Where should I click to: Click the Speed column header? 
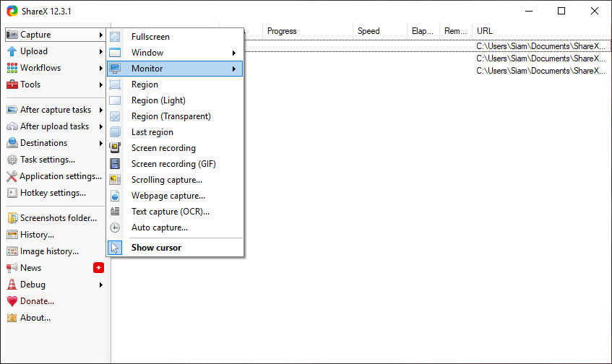pos(380,31)
